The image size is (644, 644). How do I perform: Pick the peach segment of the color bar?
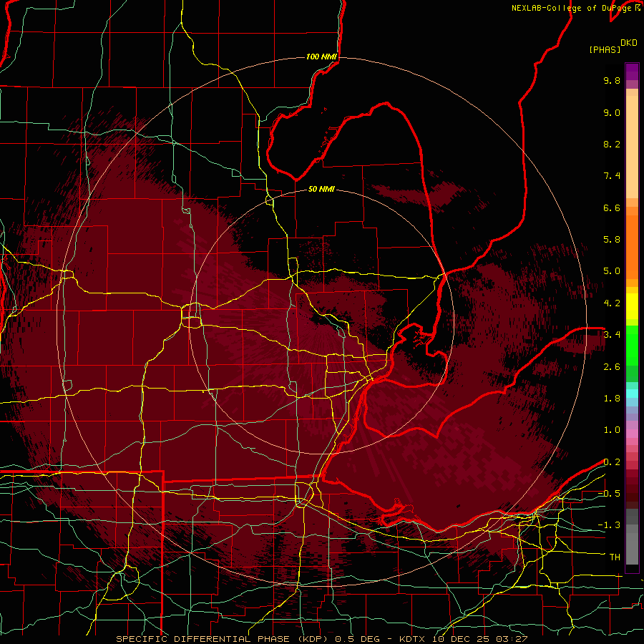632,147
